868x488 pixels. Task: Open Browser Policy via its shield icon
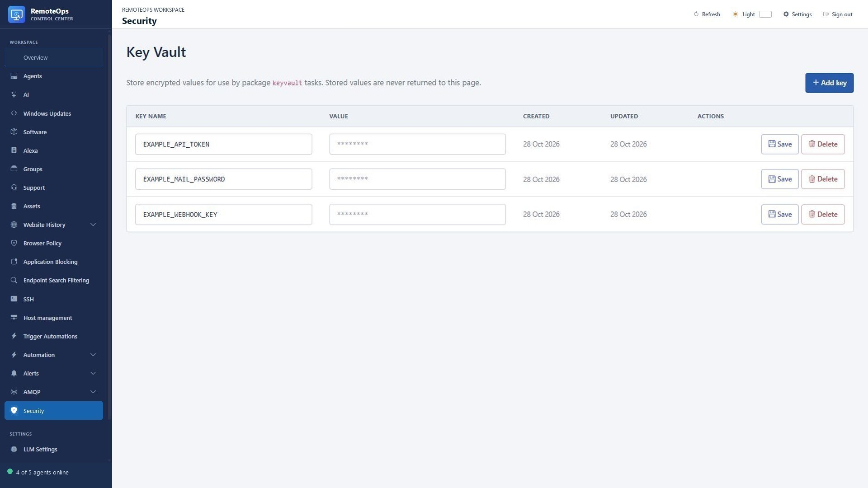[x=14, y=243]
